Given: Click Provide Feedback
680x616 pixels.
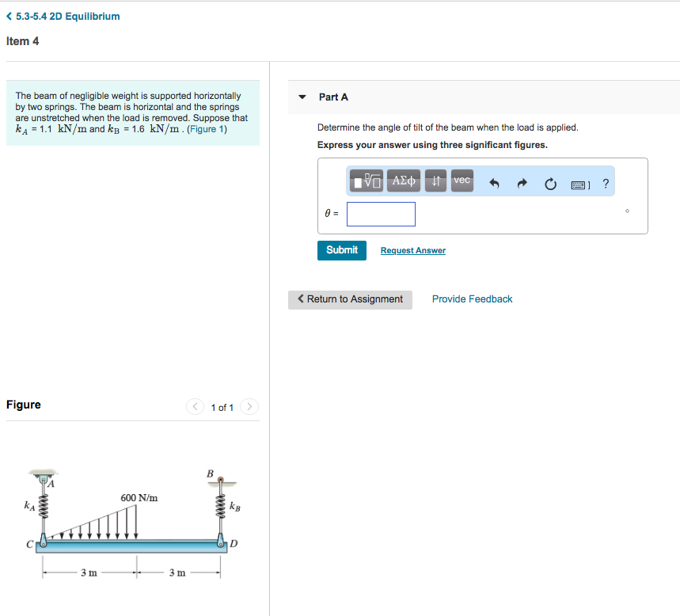Looking at the screenshot, I should [472, 299].
